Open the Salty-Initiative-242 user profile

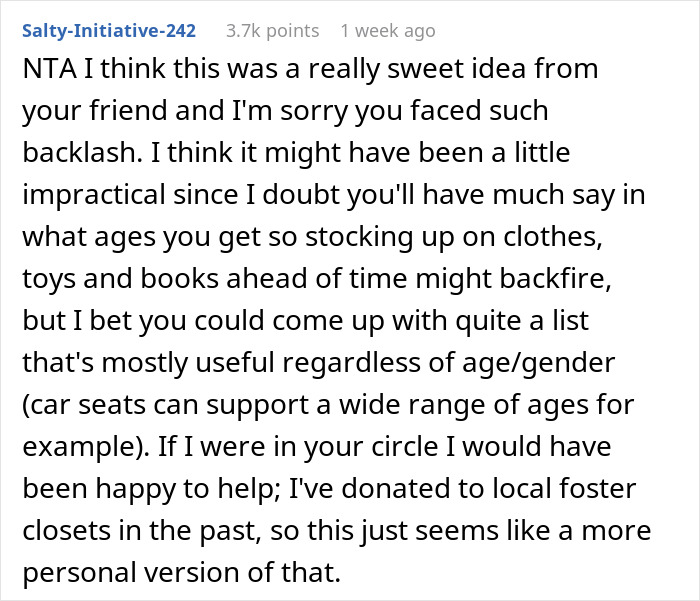point(108,31)
